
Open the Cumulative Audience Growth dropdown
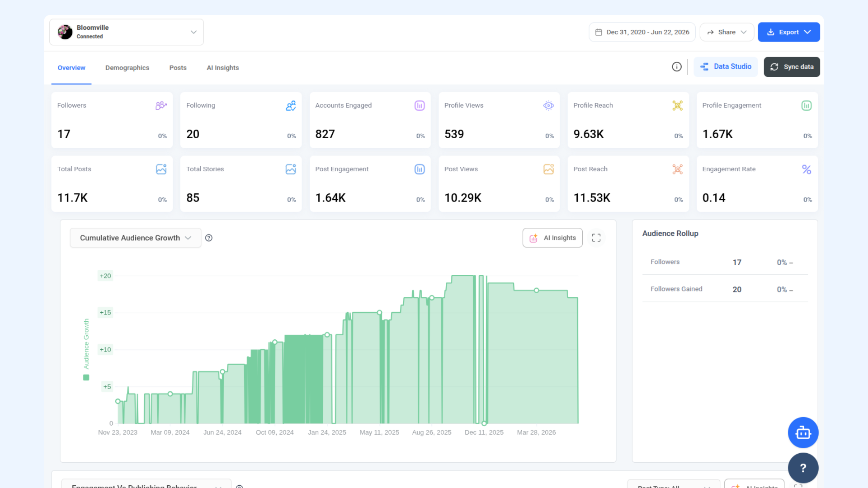pyautogui.click(x=136, y=238)
